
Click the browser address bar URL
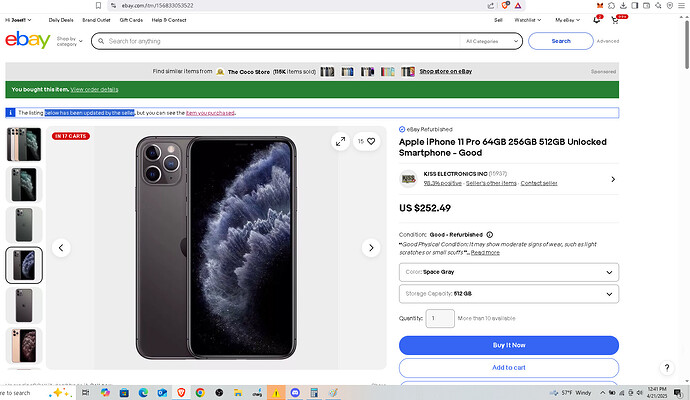click(x=157, y=6)
